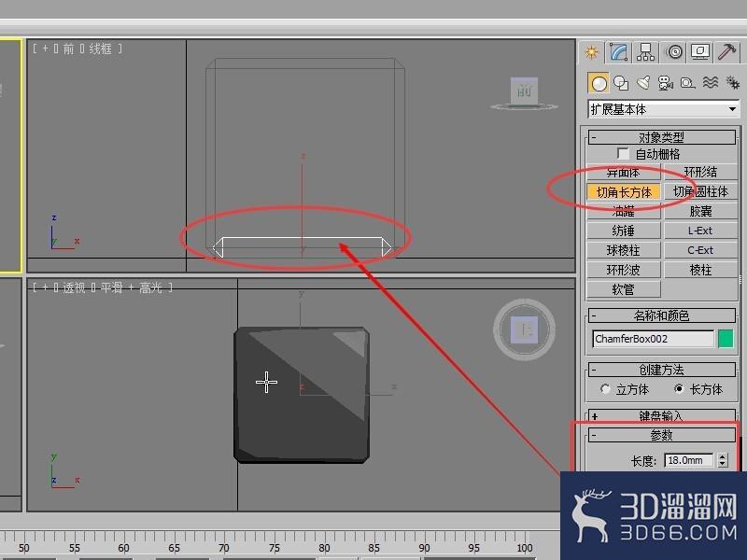
Task: Expand the 键盘输入 rollout
Action: [x=662, y=415]
